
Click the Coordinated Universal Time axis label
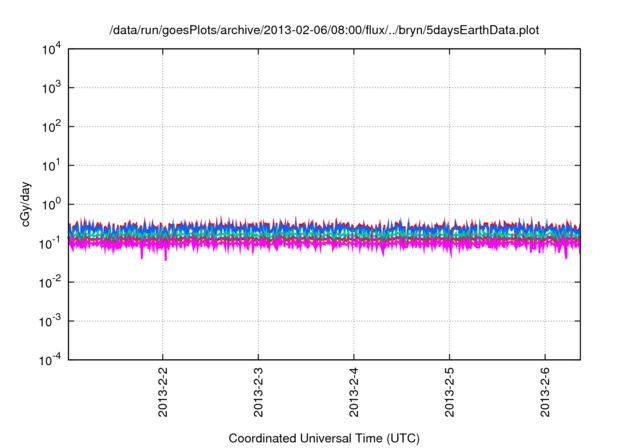pos(323,438)
